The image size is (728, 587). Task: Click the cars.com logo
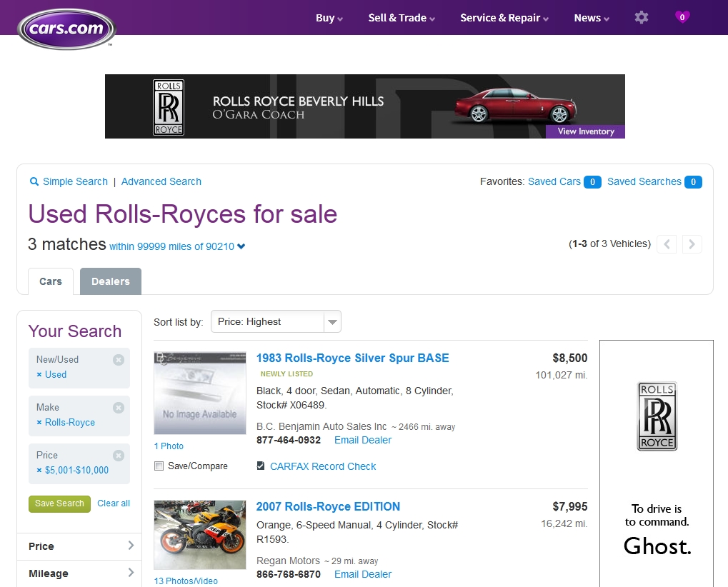point(66,30)
